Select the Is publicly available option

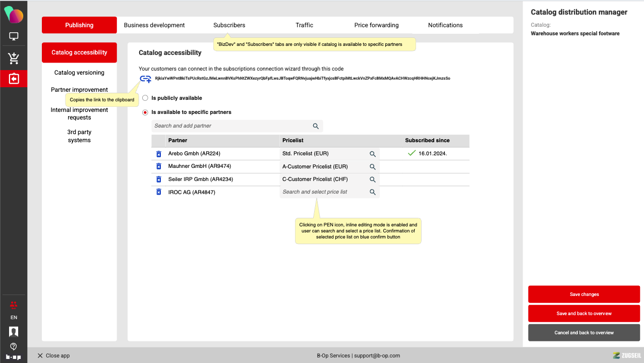(x=145, y=98)
